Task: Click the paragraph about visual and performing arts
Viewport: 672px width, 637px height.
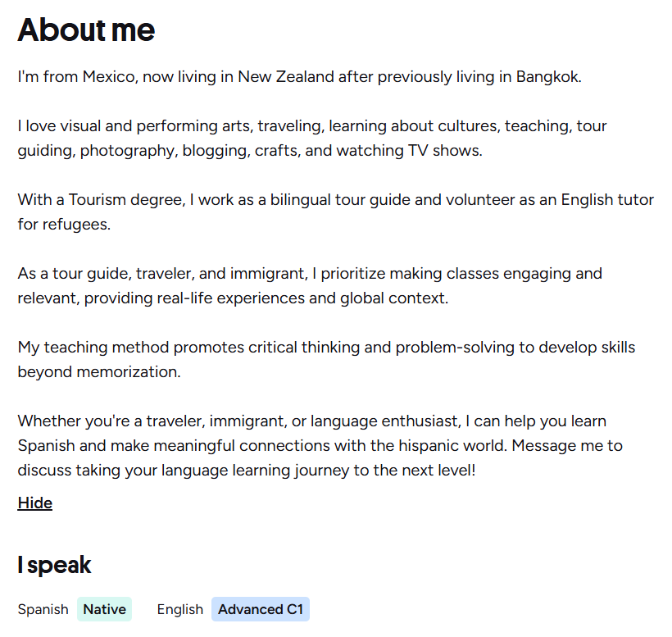Action: 312,138
